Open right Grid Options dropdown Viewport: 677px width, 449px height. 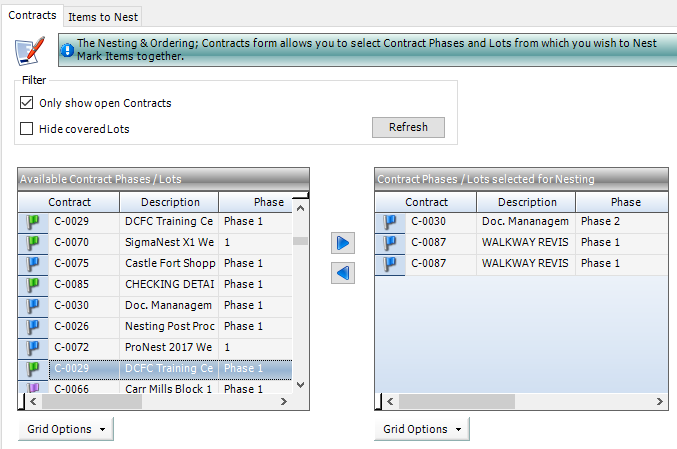421,429
